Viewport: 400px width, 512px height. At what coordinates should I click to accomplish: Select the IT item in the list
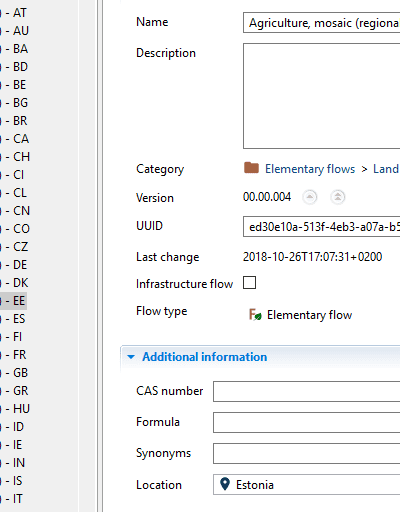coord(14,499)
